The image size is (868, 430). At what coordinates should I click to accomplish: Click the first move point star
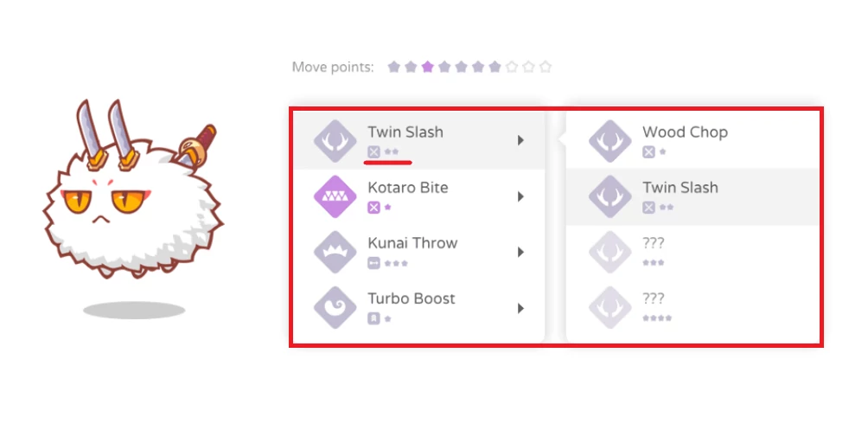point(393,67)
